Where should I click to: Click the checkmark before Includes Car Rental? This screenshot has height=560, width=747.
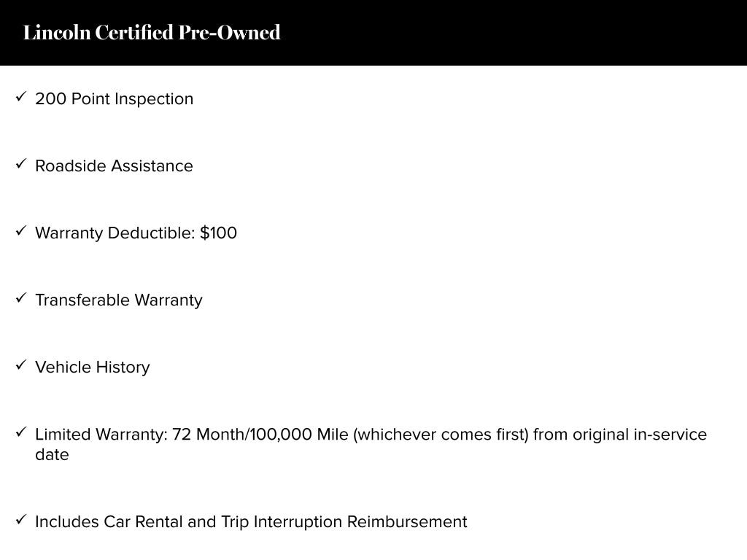pyautogui.click(x=21, y=519)
